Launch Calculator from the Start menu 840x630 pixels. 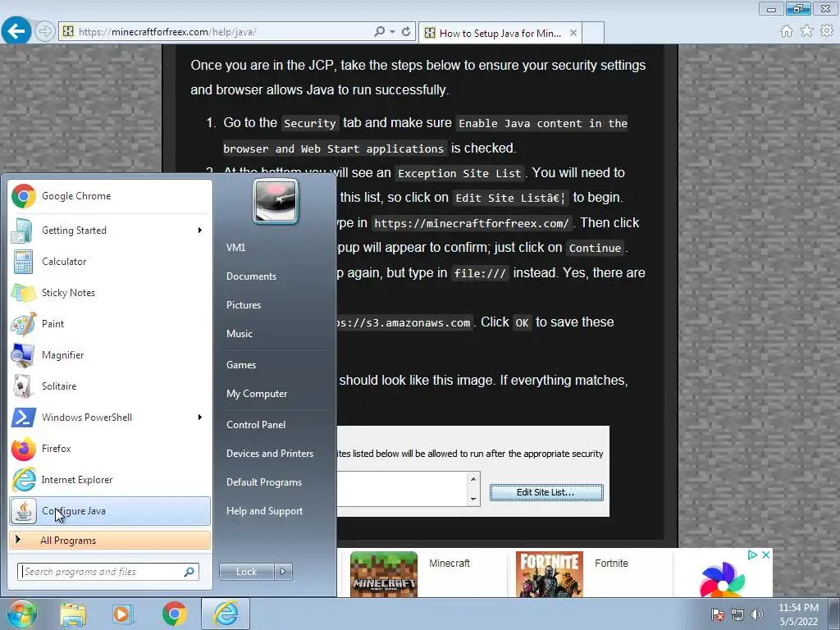point(110,262)
